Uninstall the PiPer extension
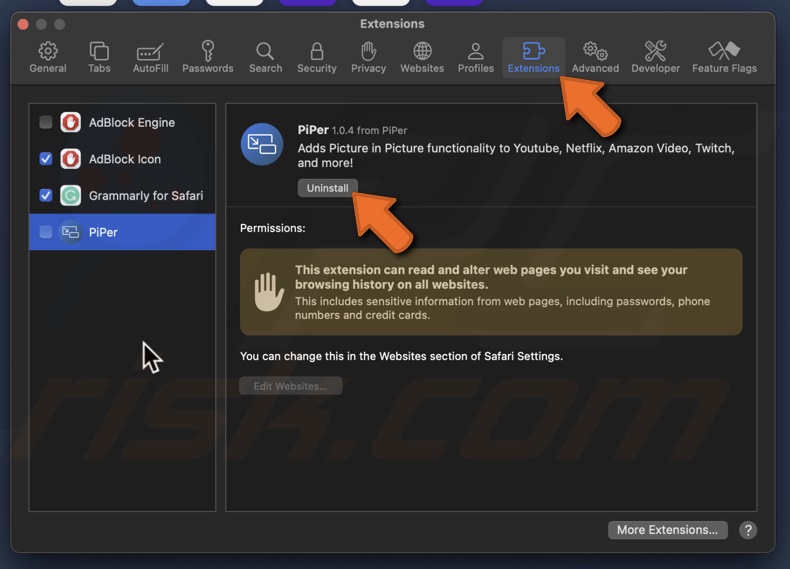 point(327,188)
